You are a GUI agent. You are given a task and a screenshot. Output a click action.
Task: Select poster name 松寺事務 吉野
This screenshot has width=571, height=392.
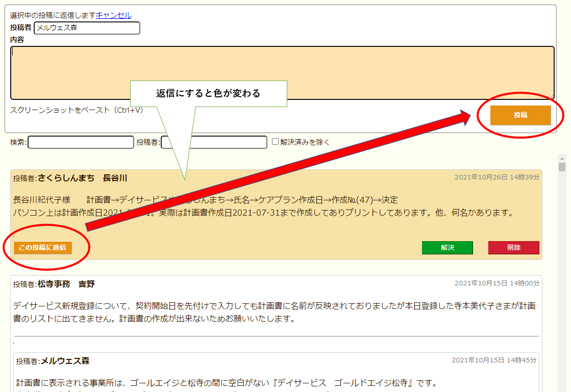click(x=66, y=284)
